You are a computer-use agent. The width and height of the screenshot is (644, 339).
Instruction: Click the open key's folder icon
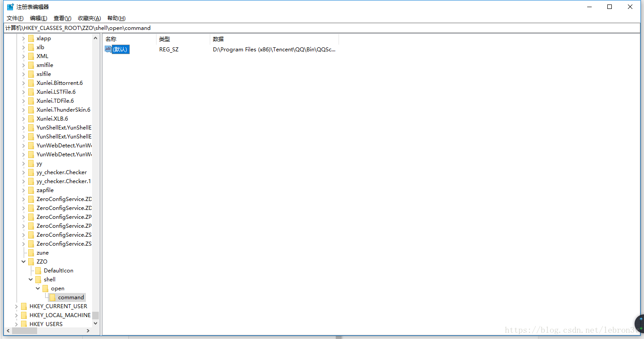46,288
